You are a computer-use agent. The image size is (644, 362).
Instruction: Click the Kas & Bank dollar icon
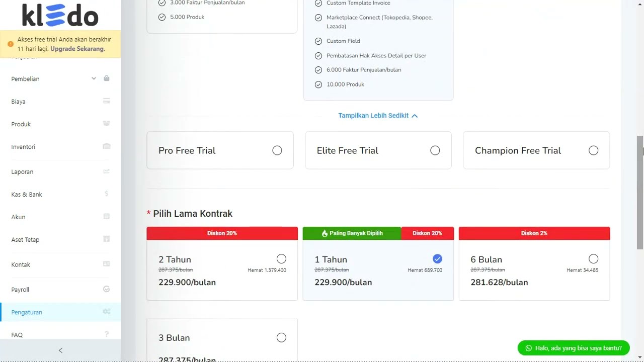106,194
